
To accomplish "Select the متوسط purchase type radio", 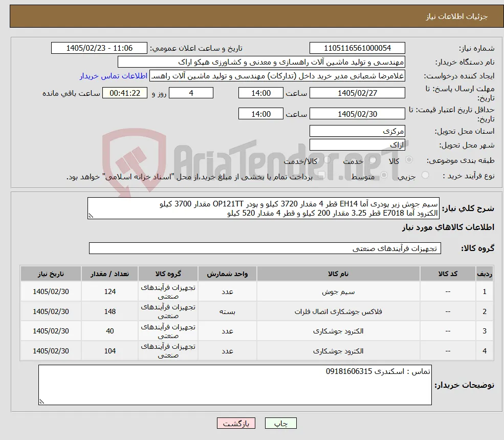I will click(x=384, y=175).
